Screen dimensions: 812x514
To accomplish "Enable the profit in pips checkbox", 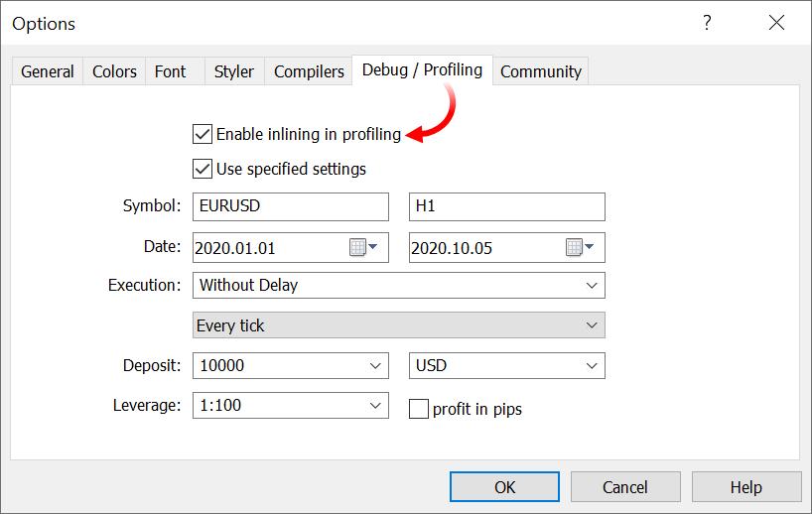I will tap(419, 409).
